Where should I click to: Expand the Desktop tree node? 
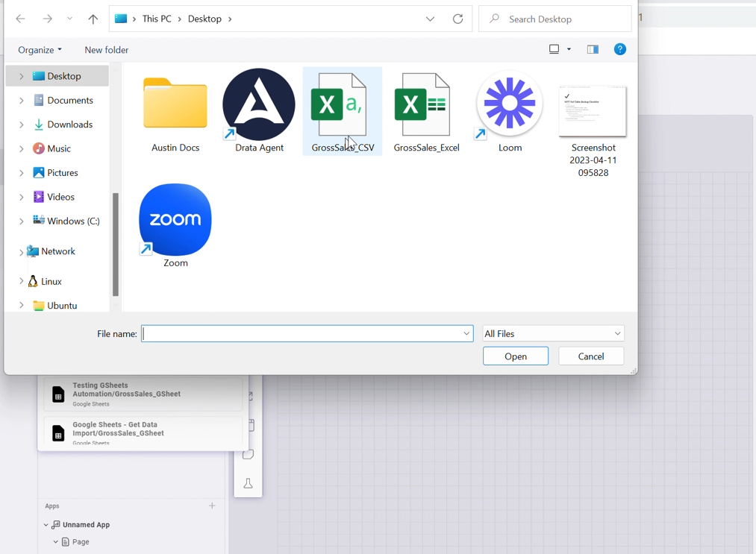(x=21, y=76)
